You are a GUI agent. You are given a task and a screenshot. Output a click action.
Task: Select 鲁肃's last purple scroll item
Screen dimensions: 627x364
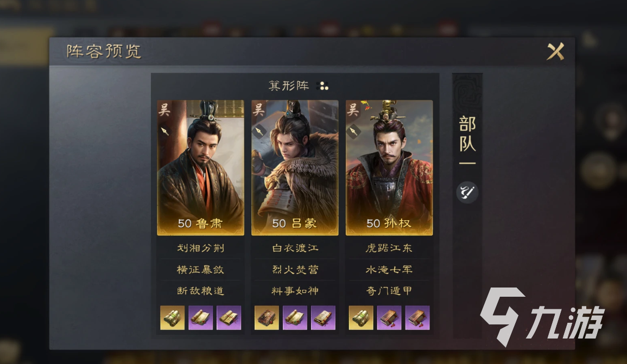pyautogui.click(x=229, y=318)
